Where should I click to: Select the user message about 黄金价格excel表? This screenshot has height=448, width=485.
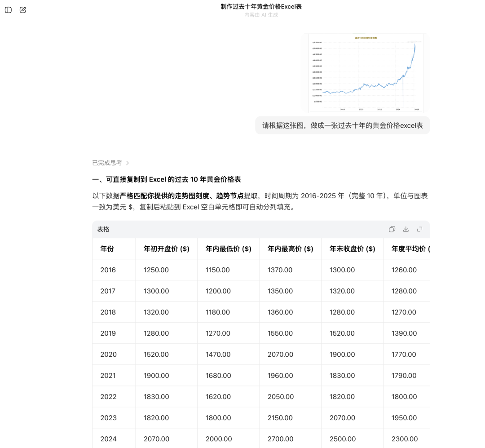[342, 125]
